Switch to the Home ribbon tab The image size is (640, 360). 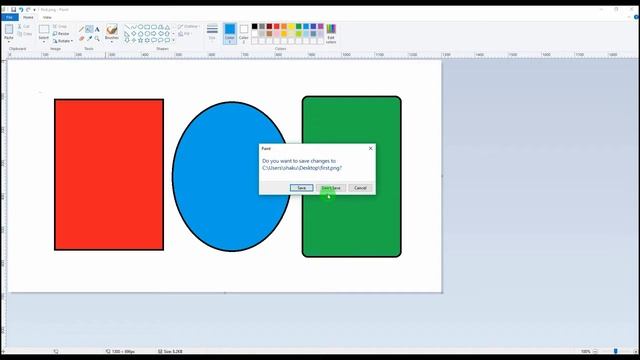coord(28,17)
